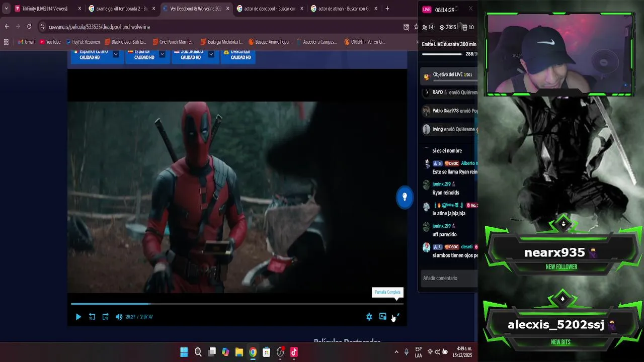Go back in browser history
Screen dimensions: 644x362
[7, 27]
